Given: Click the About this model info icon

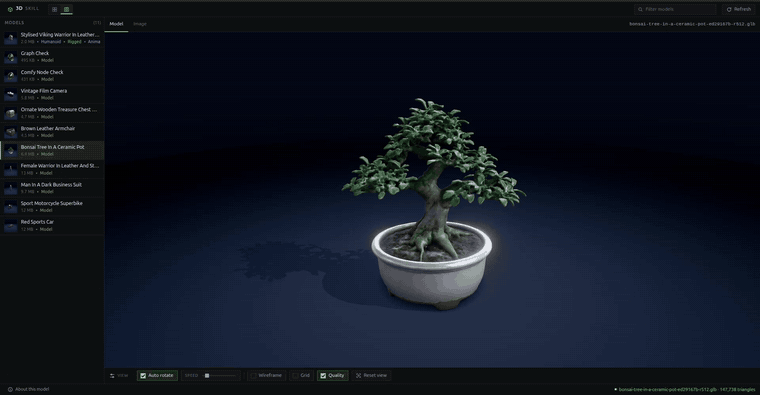Looking at the screenshot, I should (x=10, y=389).
